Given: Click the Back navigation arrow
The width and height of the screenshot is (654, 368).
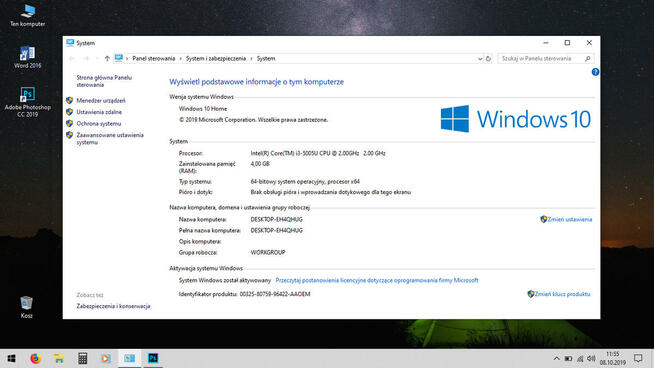Looking at the screenshot, I should [x=72, y=58].
